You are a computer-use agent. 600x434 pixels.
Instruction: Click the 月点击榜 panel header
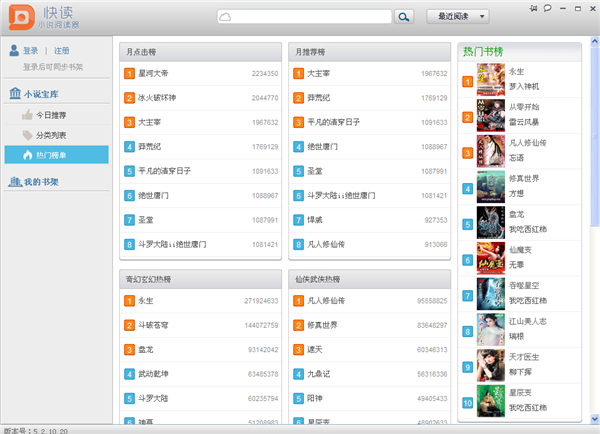pyautogui.click(x=201, y=52)
